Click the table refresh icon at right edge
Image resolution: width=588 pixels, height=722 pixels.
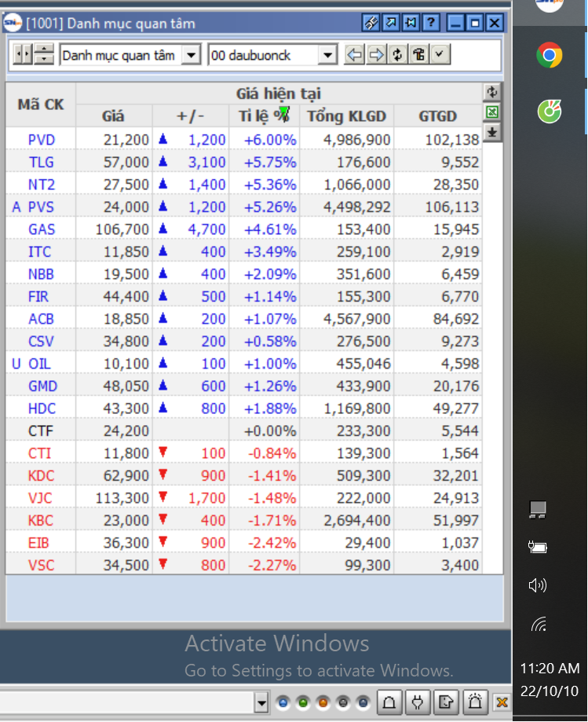pos(492,92)
